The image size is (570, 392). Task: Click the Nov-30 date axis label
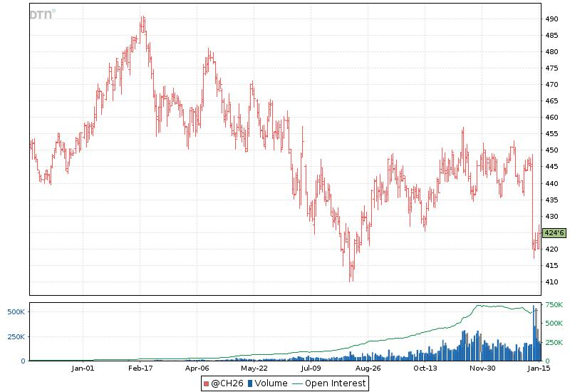(x=482, y=368)
